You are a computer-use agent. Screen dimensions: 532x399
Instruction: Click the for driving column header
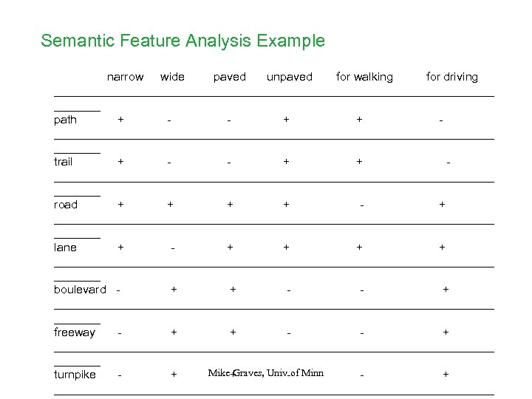click(x=451, y=77)
